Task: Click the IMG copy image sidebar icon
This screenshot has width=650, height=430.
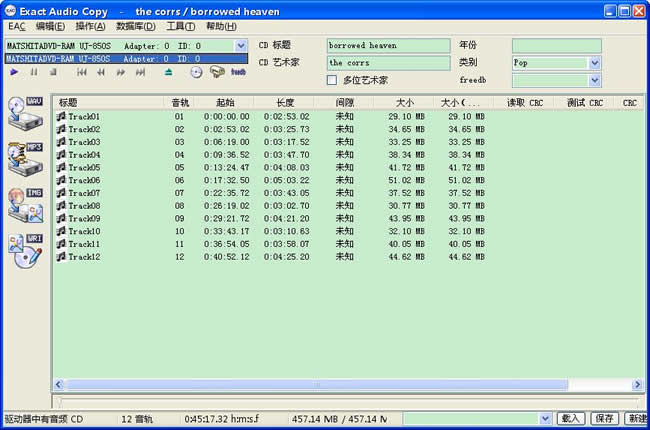Action: 26,205
